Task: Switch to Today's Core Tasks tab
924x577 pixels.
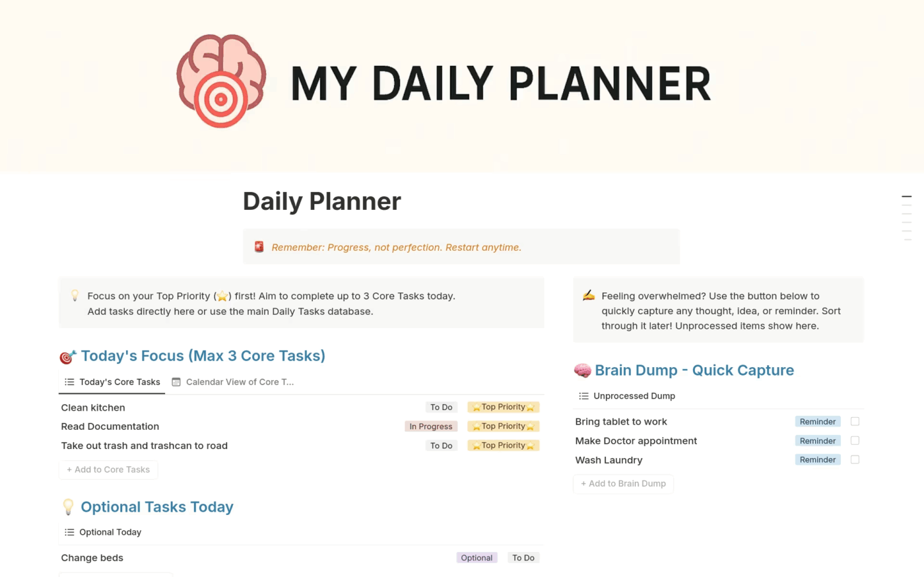Action: click(x=113, y=382)
